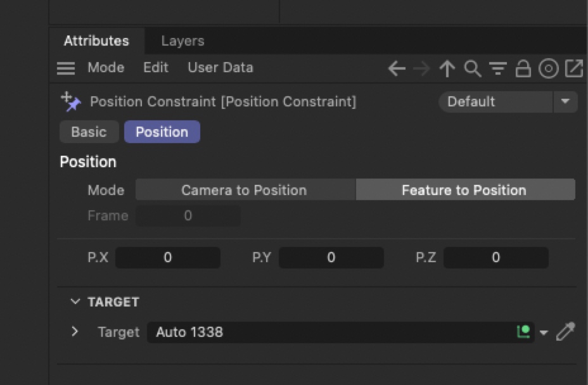Open the attribute search magnifier icon
The width and height of the screenshot is (588, 385).
coord(473,68)
